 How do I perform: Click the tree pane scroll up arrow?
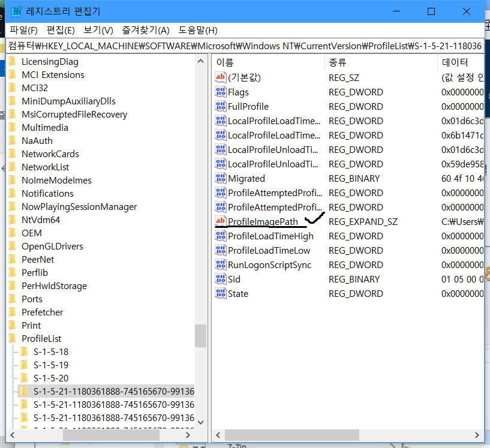(x=201, y=61)
